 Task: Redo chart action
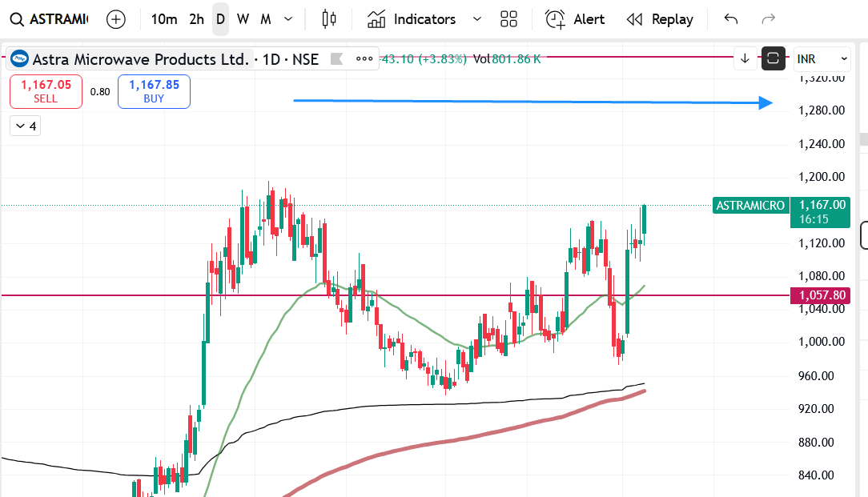pos(769,19)
